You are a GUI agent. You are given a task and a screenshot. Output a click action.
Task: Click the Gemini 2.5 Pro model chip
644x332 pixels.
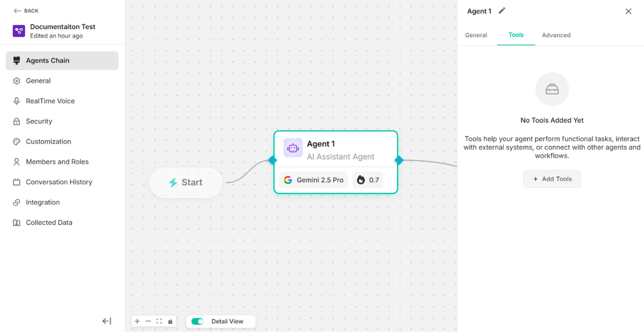313,180
